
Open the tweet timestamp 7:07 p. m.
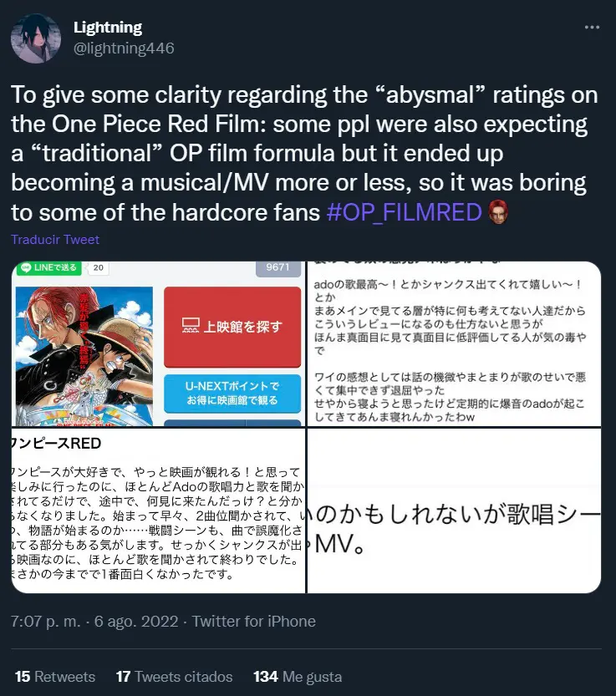coord(46,622)
